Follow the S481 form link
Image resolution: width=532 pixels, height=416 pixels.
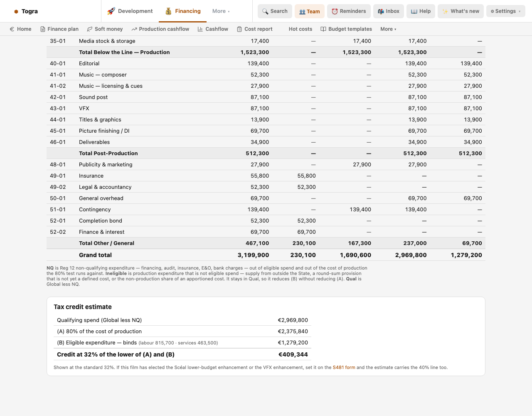[344, 367]
